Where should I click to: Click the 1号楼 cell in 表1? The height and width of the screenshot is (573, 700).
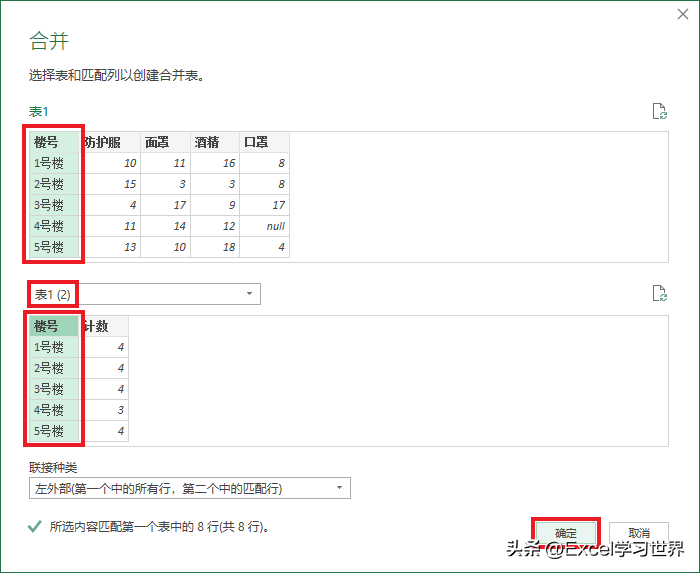(55, 163)
